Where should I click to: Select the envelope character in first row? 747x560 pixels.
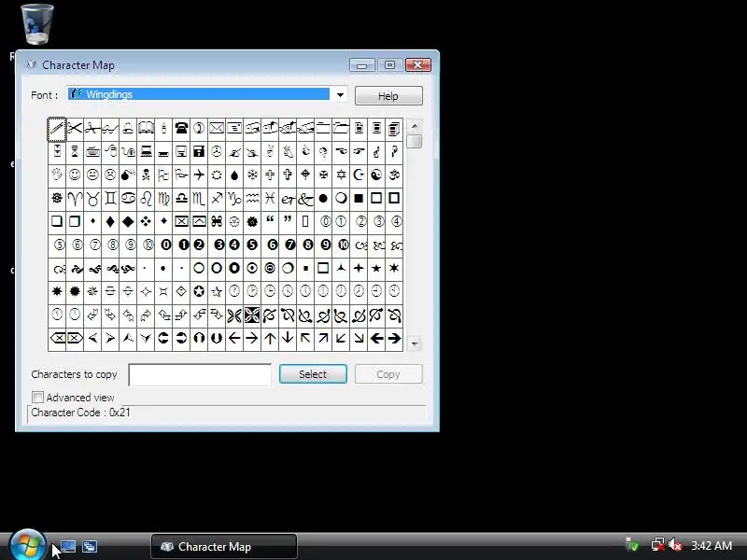pyautogui.click(x=217, y=129)
